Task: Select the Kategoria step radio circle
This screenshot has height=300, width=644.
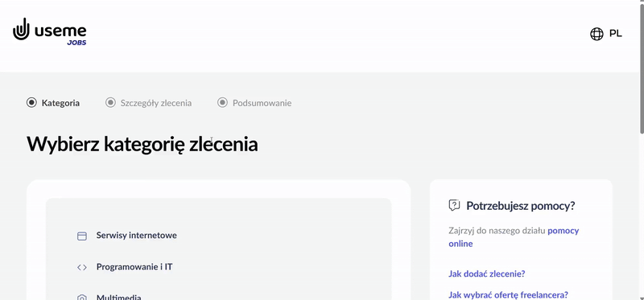Action: pyautogui.click(x=31, y=103)
